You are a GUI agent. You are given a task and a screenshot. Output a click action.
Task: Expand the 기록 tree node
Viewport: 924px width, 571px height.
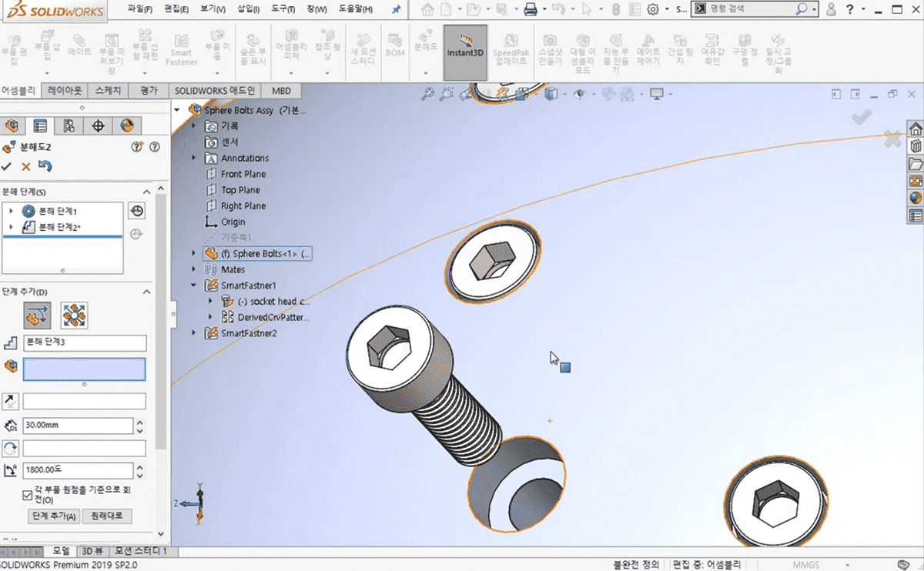pos(194,126)
